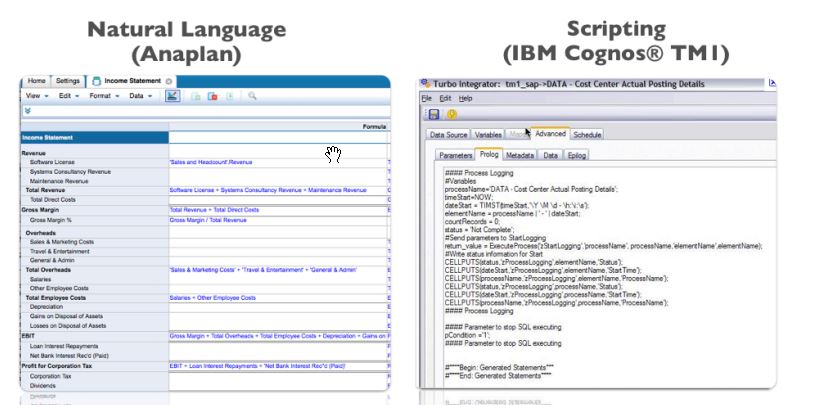Select the Maintenance Revenue row
Image resolution: width=818 pixels, height=405 pixels.
point(59,181)
